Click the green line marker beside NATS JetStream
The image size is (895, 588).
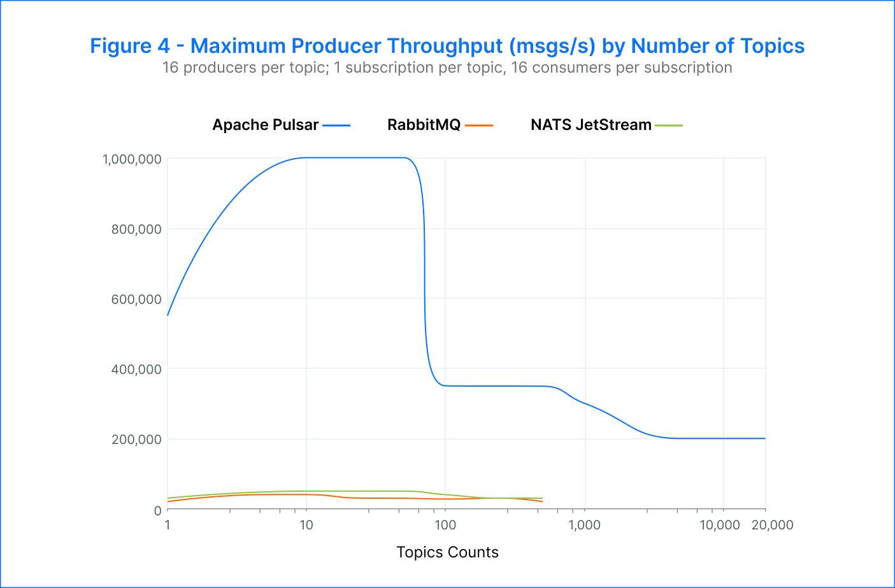tap(668, 125)
